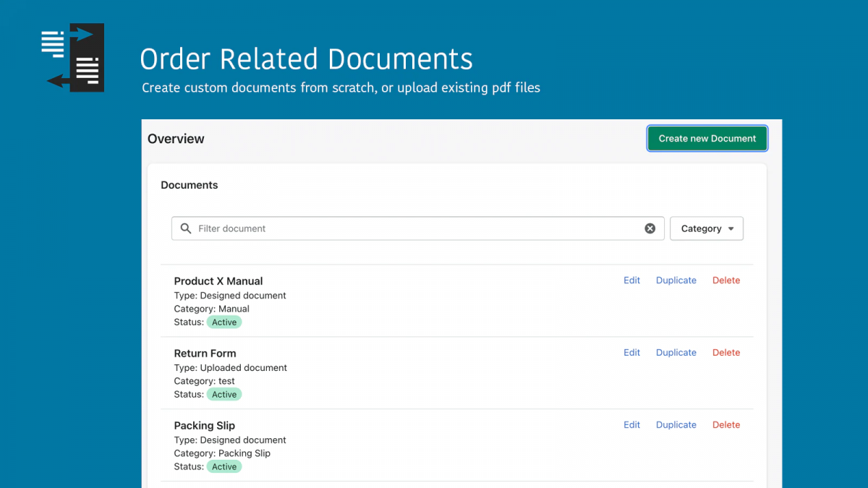This screenshot has height=488, width=868.
Task: Edit the Return Form document
Action: pos(631,353)
